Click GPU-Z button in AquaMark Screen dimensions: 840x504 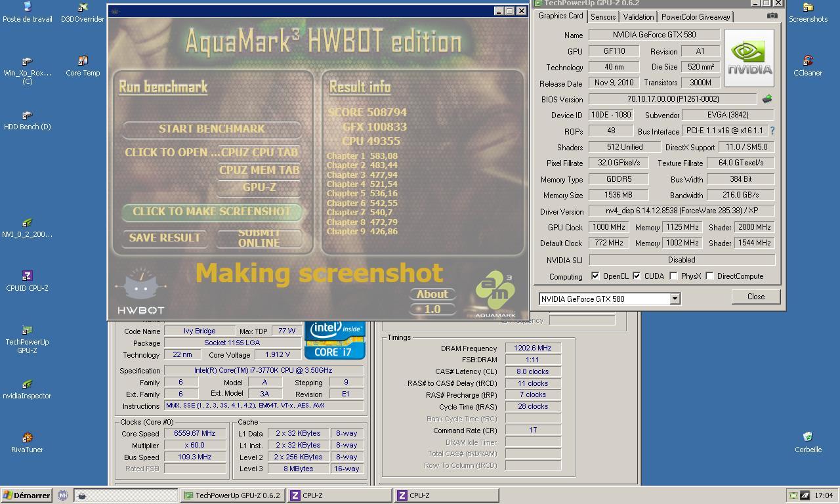coord(259,187)
